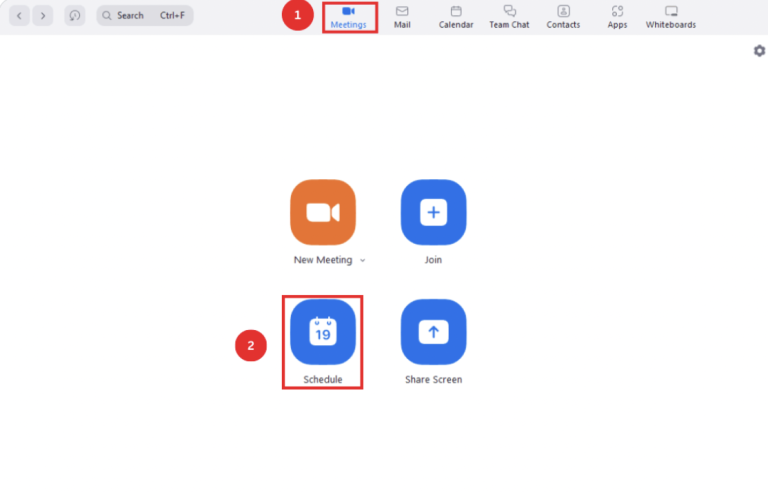Viewport: 768px width, 492px height.
Task: Open the Whiteboards tab
Action: pyautogui.click(x=671, y=18)
